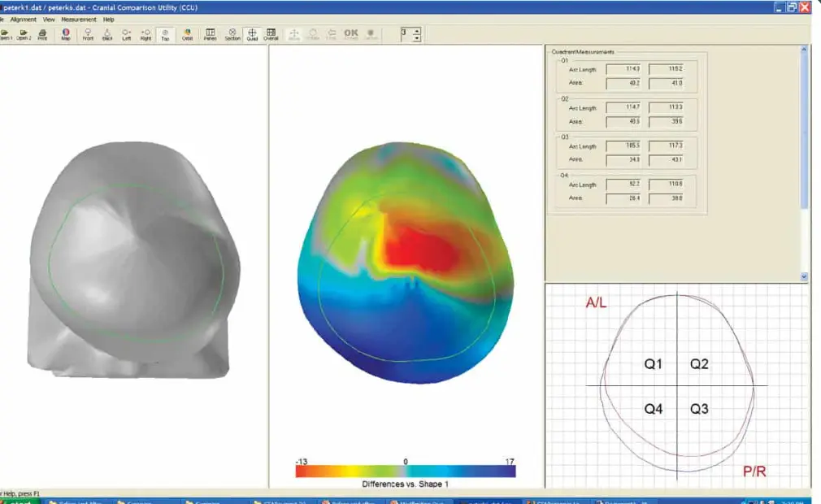821x504 pixels.
Task: Enable the Top view toggle button
Action: [x=165, y=34]
